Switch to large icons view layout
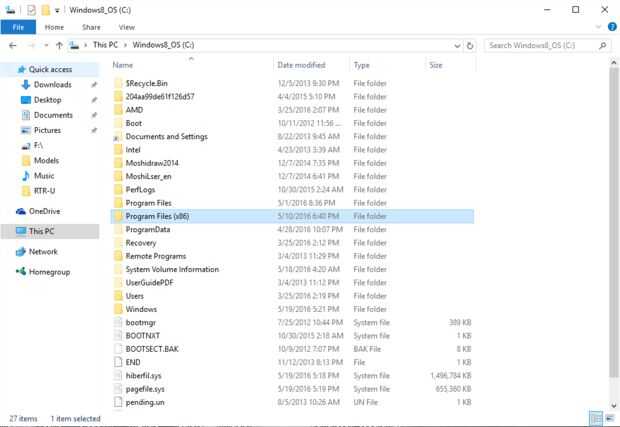The width and height of the screenshot is (620, 427). point(609,418)
